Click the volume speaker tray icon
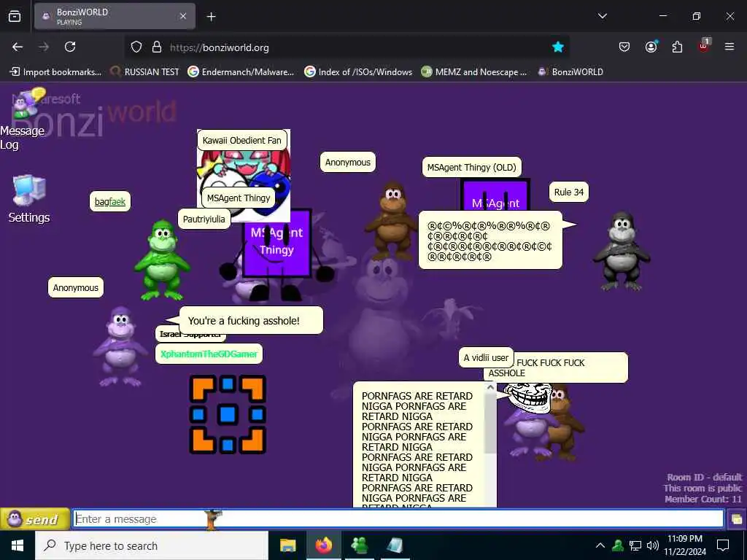Viewport: 747px width, 560px height. (653, 545)
